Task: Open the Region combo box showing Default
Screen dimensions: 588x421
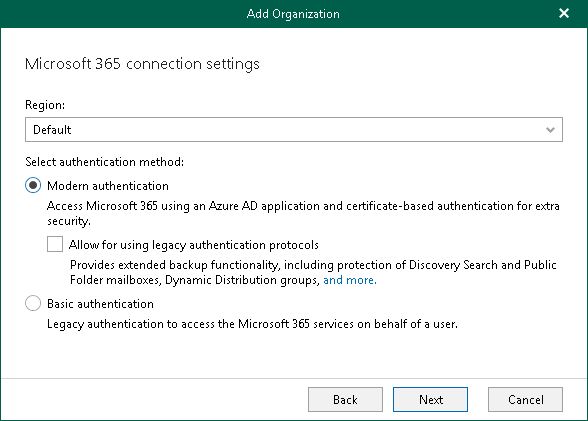Action: [294, 130]
